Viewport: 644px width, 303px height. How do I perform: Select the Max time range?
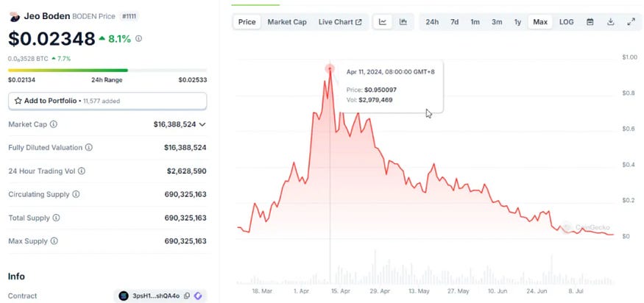tap(540, 22)
